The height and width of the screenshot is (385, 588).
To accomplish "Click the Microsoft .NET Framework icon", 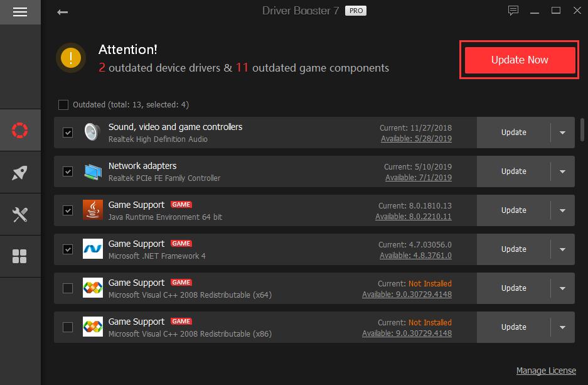I will (93, 249).
